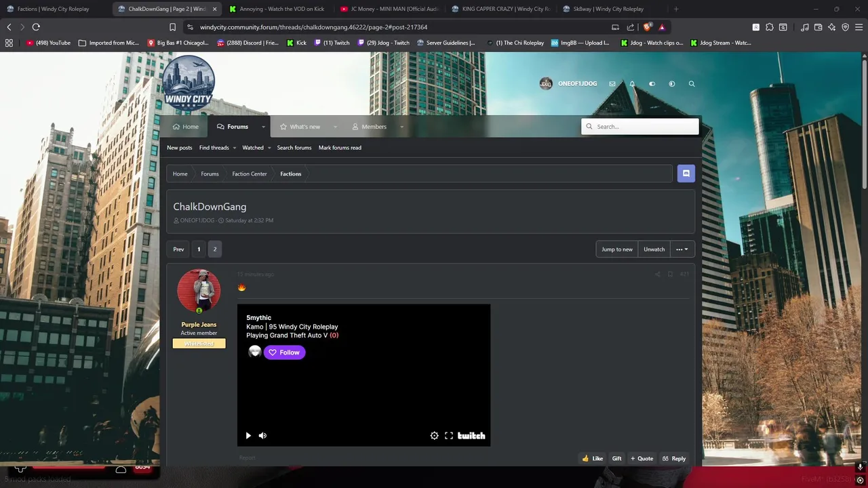Open the alerts bell icon
Screen dimensions: 868x488
tap(632, 84)
